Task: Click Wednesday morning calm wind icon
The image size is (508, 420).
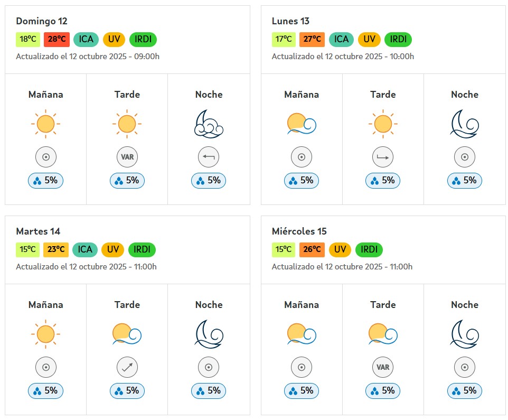Action: click(301, 367)
